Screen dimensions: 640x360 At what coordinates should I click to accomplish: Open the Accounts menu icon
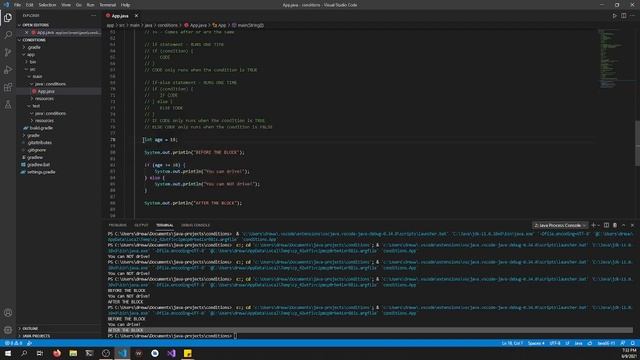pos(8,313)
